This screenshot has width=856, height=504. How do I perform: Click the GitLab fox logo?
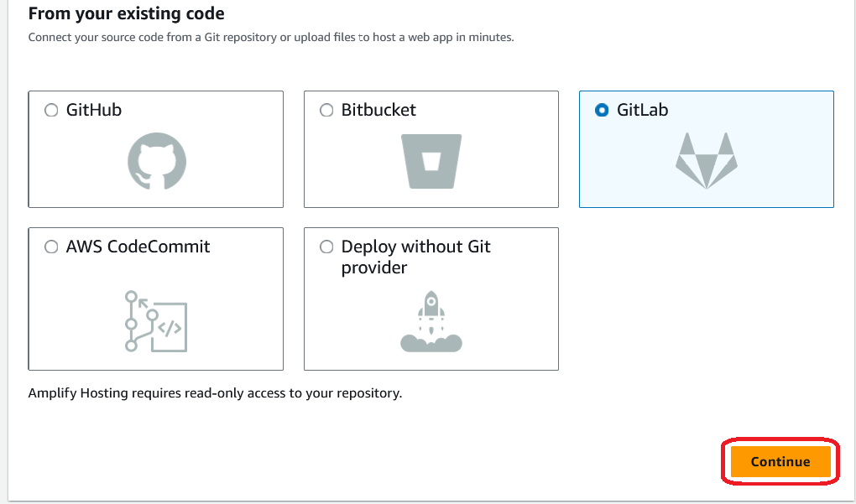pyautogui.click(x=706, y=159)
